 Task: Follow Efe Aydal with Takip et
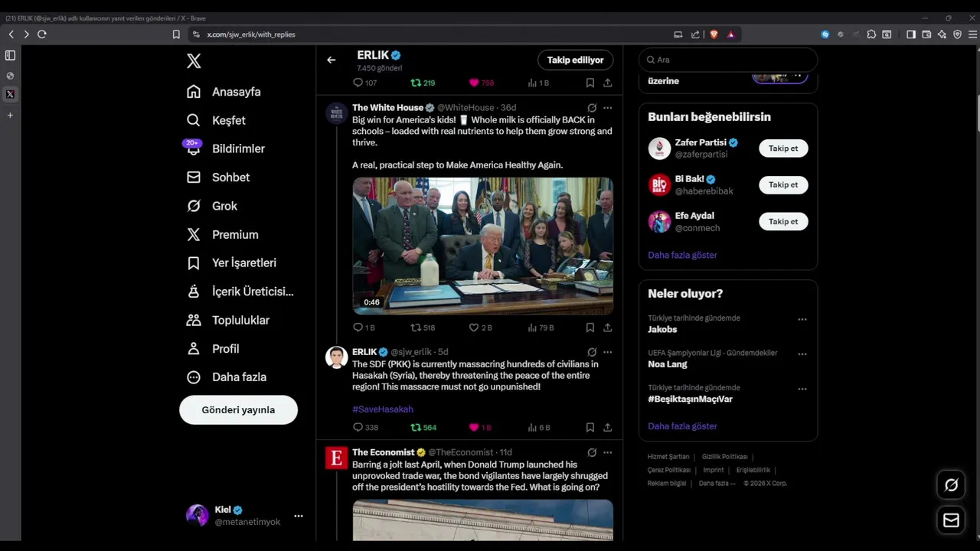[783, 221]
